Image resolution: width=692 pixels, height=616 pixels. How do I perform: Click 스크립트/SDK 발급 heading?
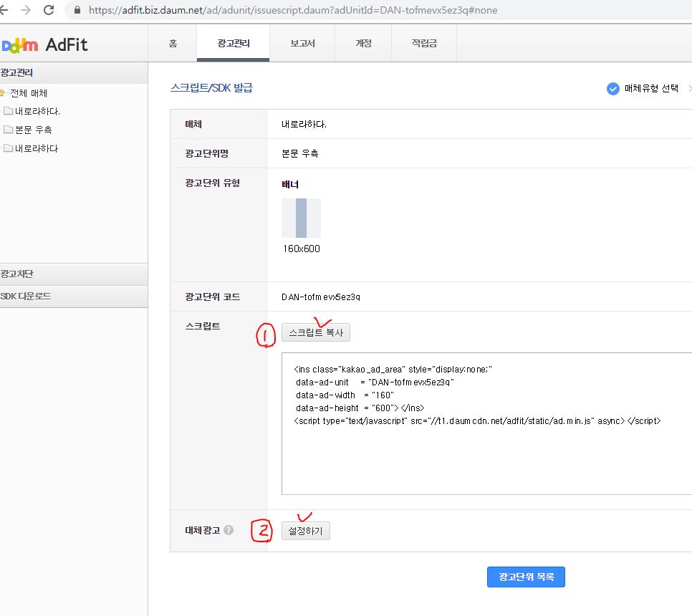pyautogui.click(x=212, y=88)
